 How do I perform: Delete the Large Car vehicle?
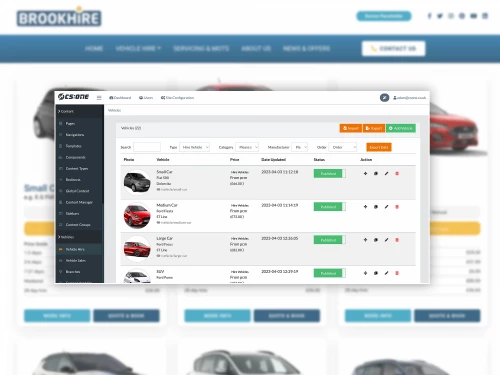397,240
